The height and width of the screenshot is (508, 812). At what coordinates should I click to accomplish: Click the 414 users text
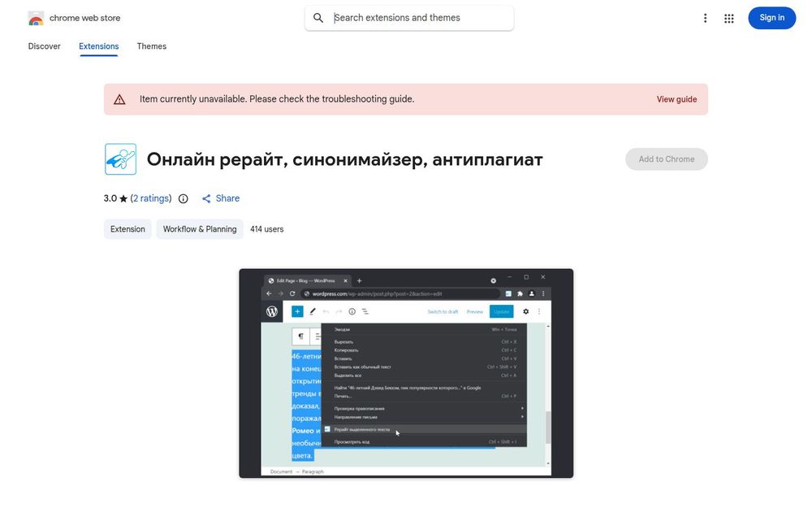click(x=266, y=229)
